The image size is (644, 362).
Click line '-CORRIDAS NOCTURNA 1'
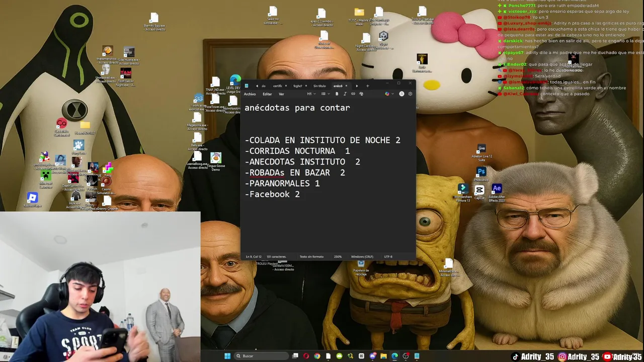(x=297, y=151)
